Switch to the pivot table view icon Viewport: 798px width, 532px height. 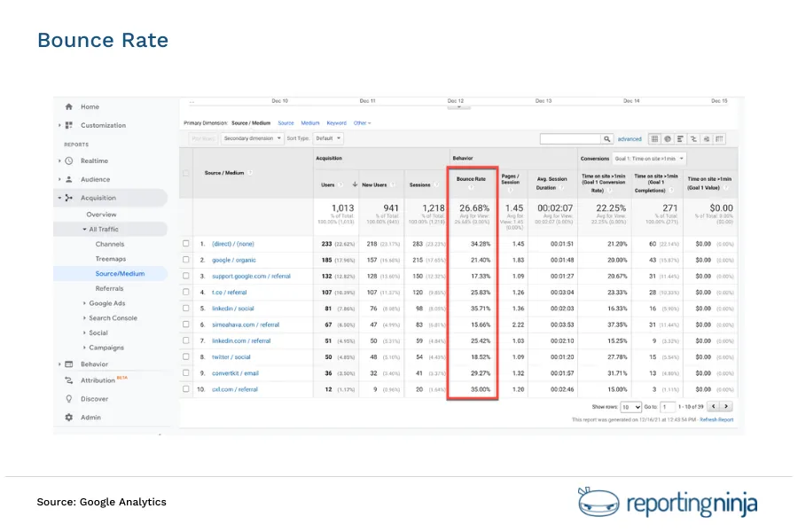(719, 139)
